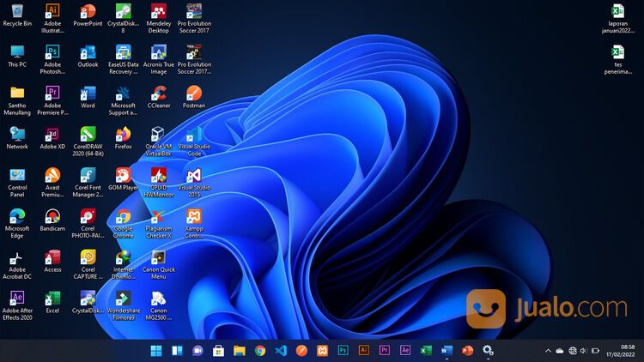Open EaseUS Data Recovery shortcut
Viewport: 644px width, 362px height.
[123, 59]
